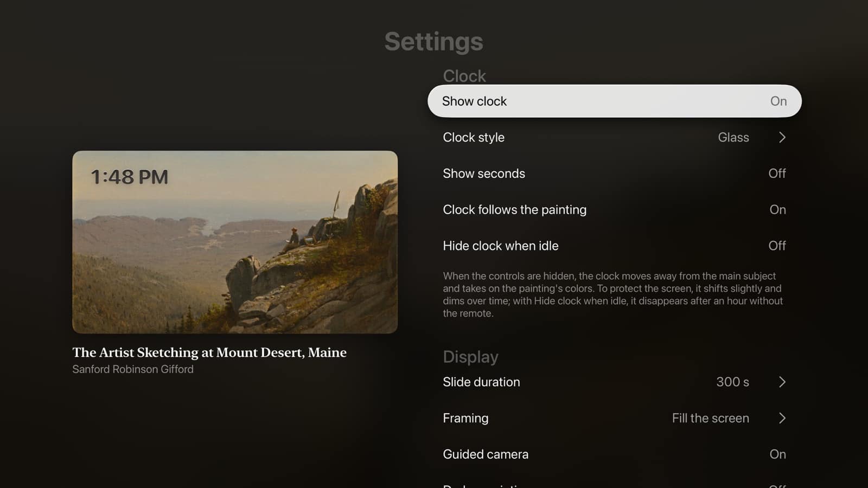The height and width of the screenshot is (488, 868).
Task: Click the mountain painting preview thumbnail
Action: click(235, 242)
